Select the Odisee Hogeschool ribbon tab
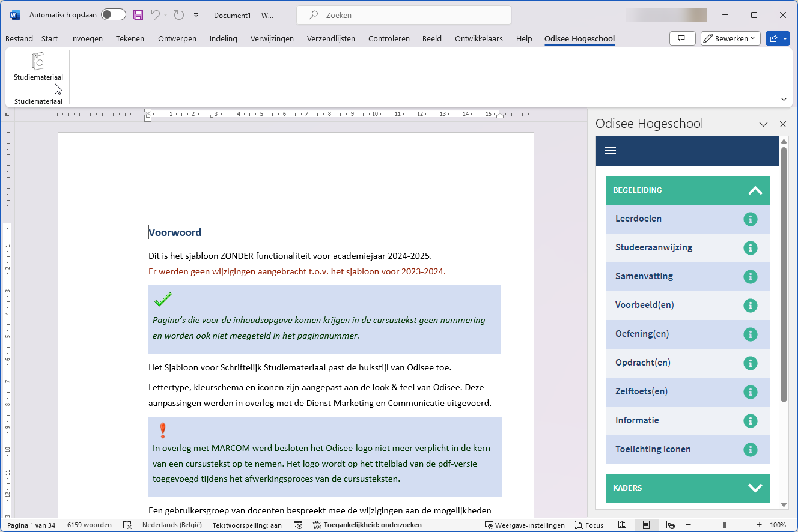The width and height of the screenshot is (798, 532). (x=579, y=38)
